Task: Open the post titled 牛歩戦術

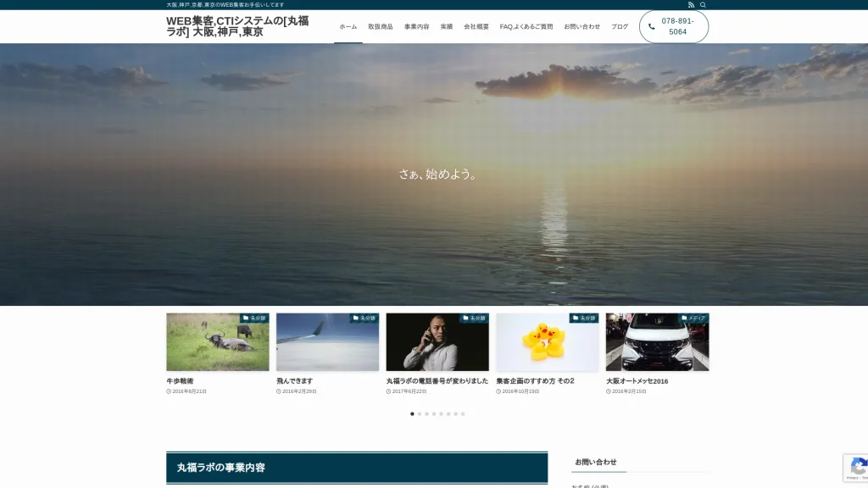Action: tap(180, 381)
